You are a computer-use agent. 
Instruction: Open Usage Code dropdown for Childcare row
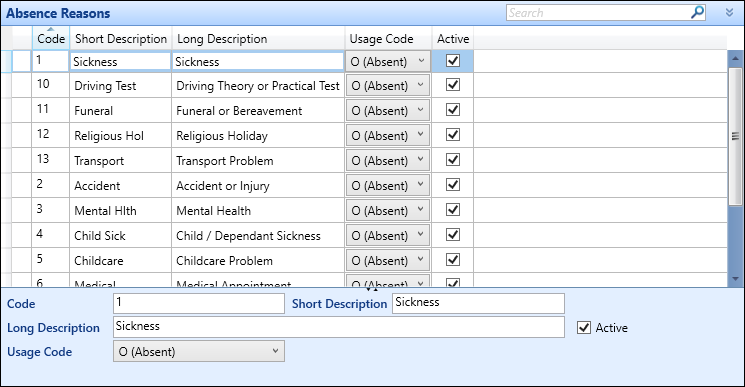(x=388, y=260)
